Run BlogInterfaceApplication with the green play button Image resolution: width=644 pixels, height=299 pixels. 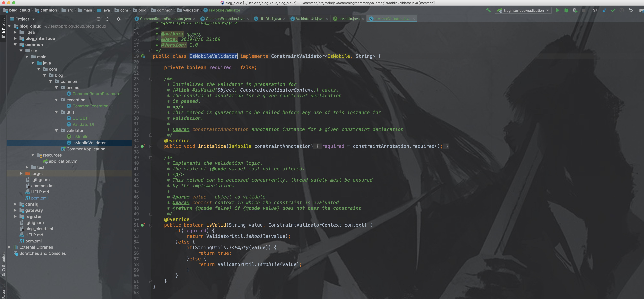coord(557,10)
